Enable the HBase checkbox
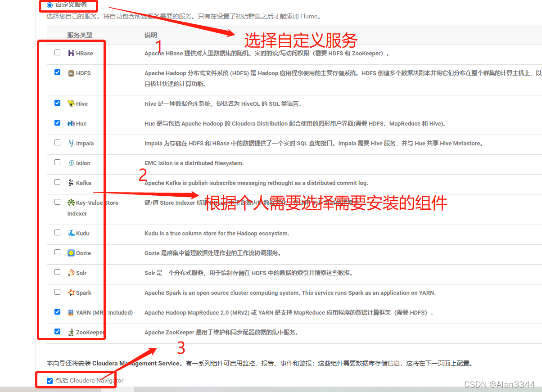542x392 pixels. (57, 52)
